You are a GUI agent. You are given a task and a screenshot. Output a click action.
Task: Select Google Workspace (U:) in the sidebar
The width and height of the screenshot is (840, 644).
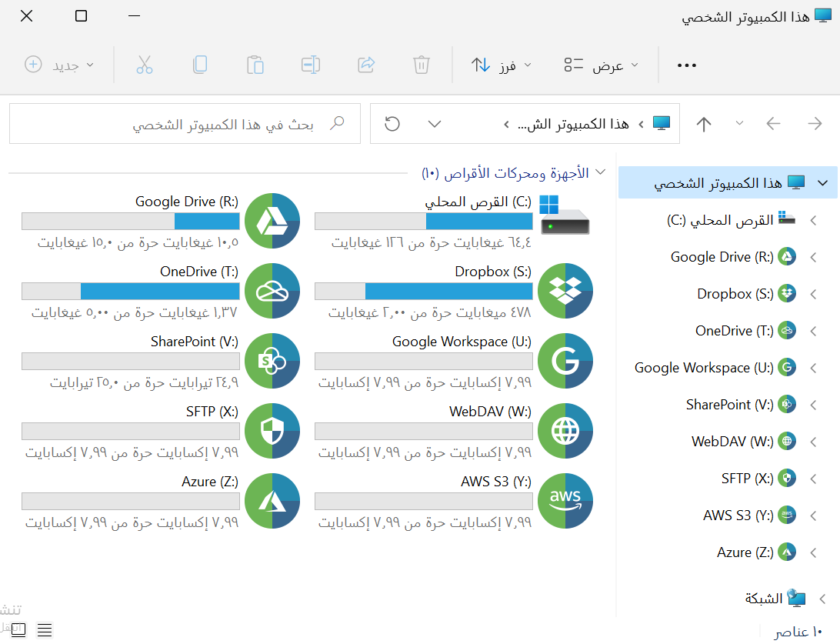coord(715,368)
